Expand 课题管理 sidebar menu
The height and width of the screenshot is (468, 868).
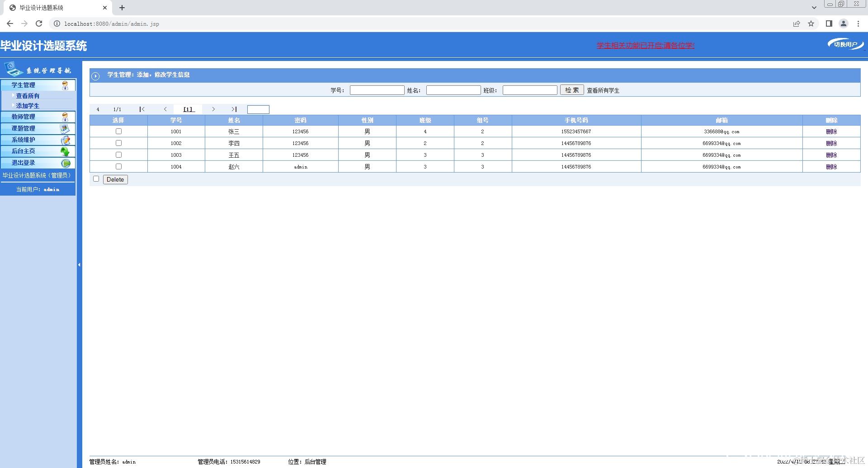38,129
